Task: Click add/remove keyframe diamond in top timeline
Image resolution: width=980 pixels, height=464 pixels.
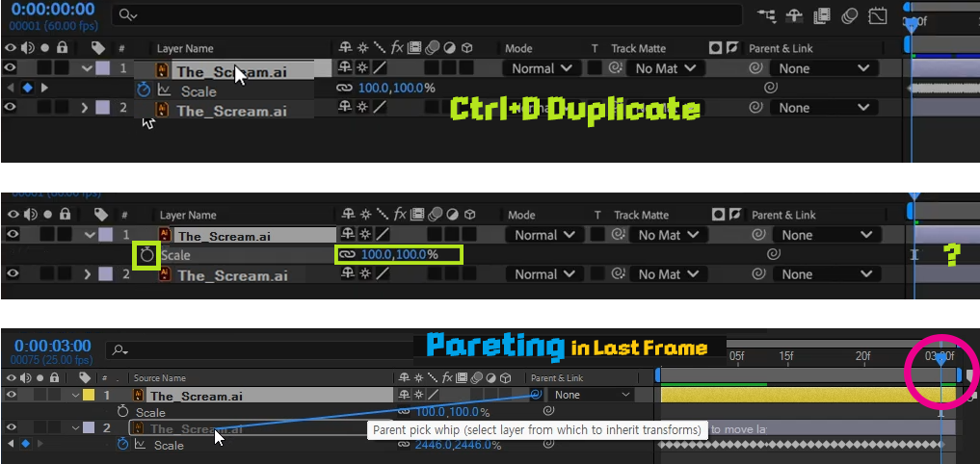Action: tap(27, 88)
